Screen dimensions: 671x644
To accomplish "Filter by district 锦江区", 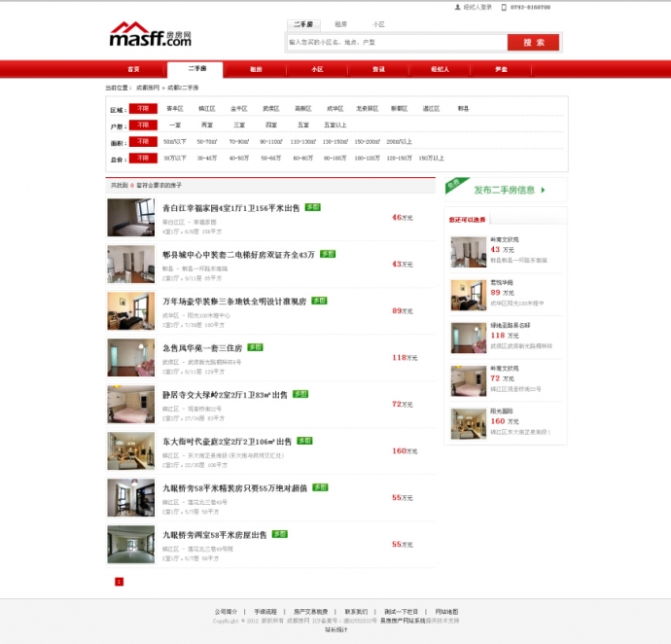I will [207, 109].
